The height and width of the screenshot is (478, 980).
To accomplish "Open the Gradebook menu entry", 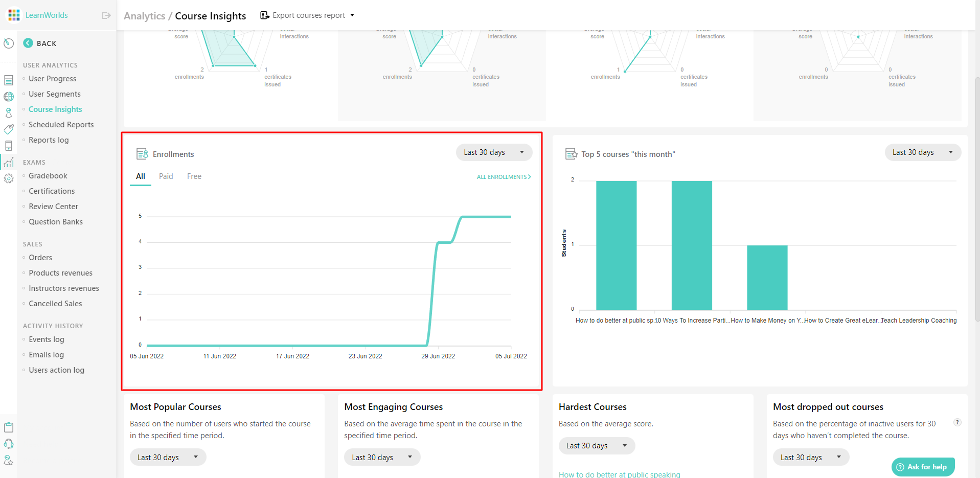I will 48,175.
